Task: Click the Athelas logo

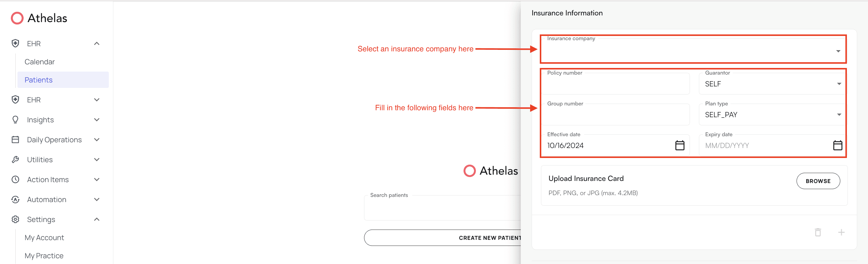Action: tap(39, 18)
